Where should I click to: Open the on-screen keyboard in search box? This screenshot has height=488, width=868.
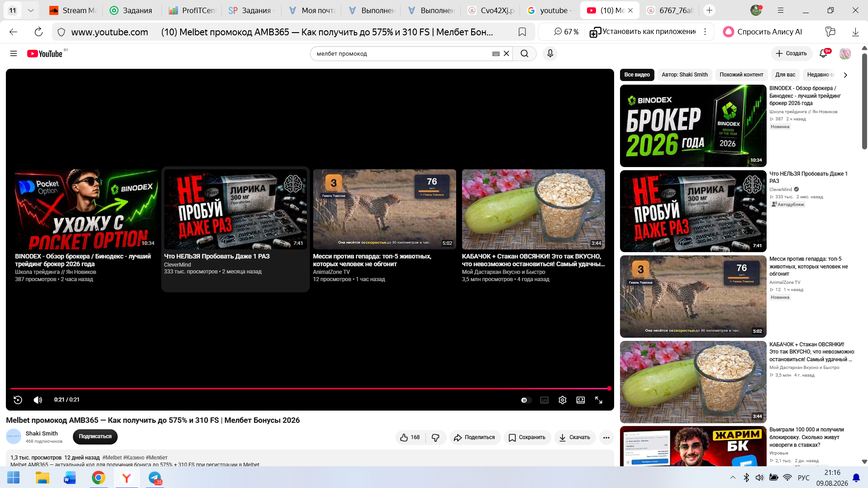496,53
